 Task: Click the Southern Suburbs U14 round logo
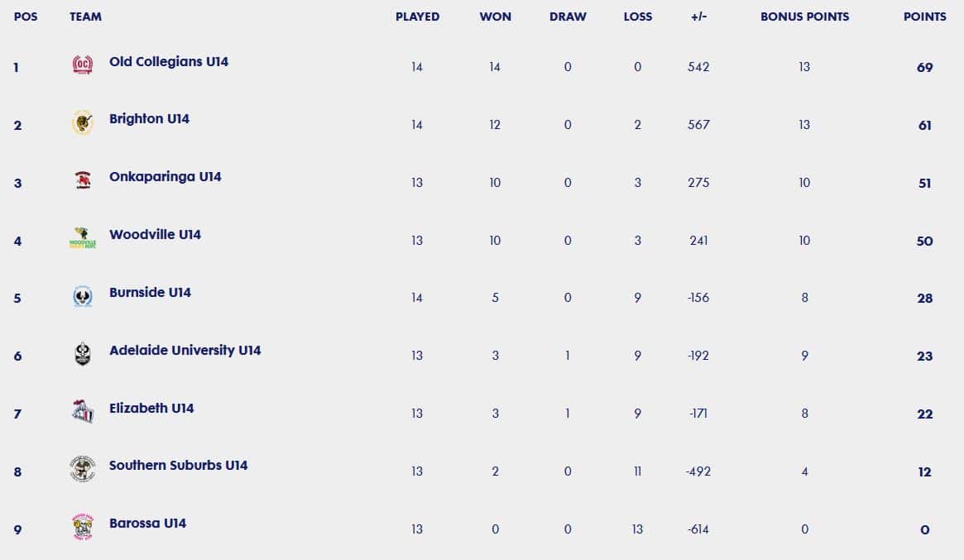click(83, 469)
